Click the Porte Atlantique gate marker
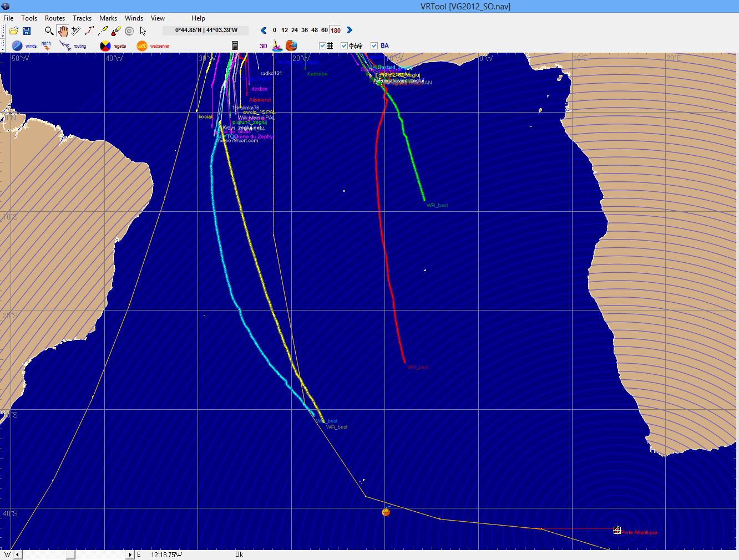739x560 pixels. 617,531
